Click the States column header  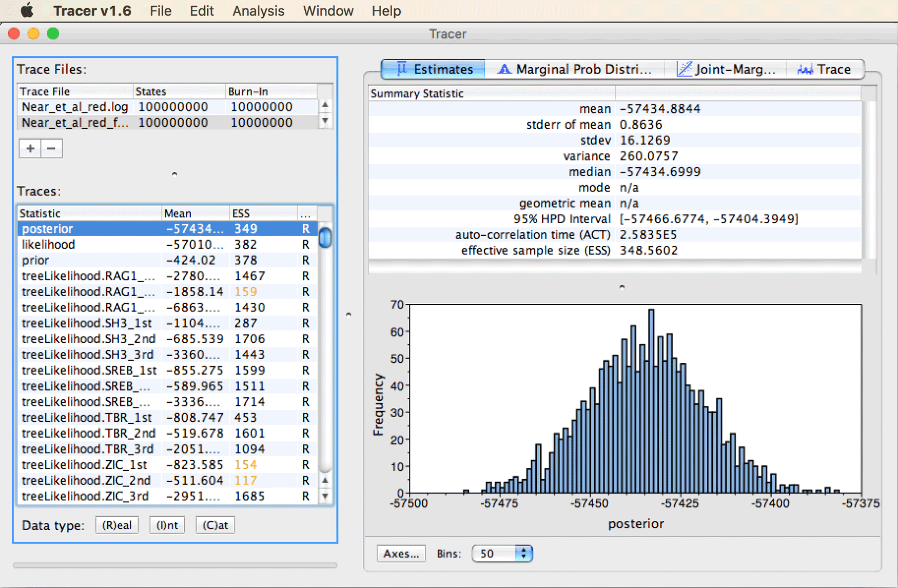pyautogui.click(x=180, y=91)
